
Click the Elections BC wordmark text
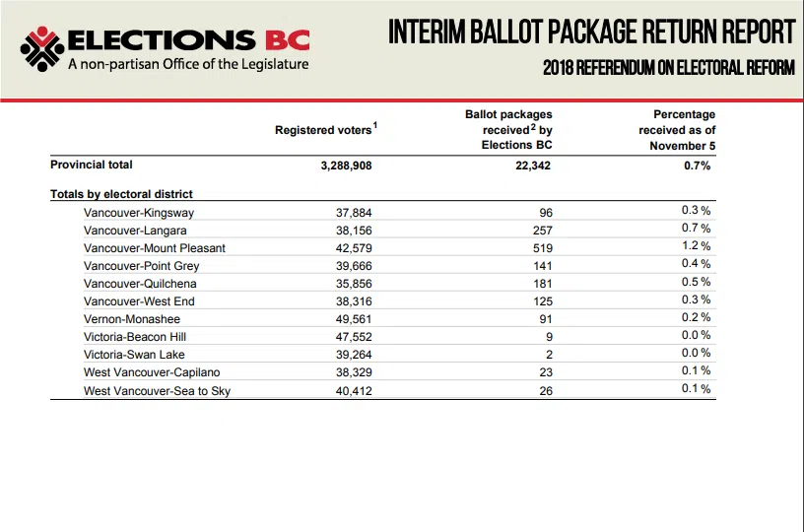(189, 40)
